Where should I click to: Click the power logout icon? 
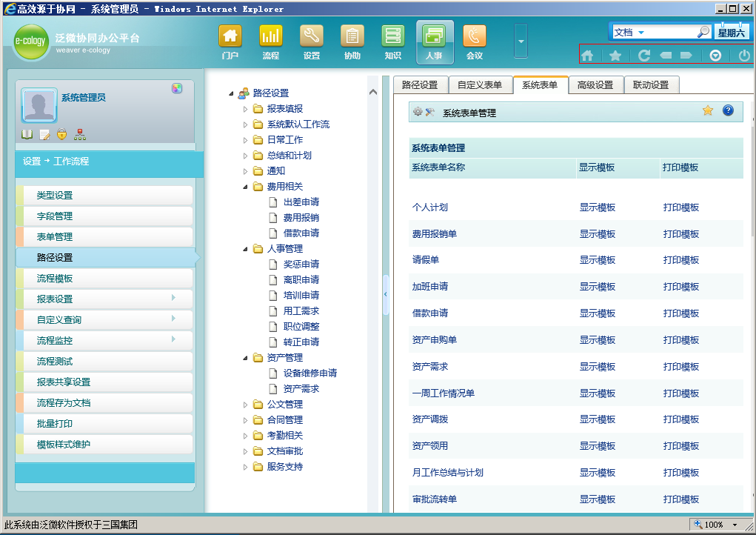[744, 56]
